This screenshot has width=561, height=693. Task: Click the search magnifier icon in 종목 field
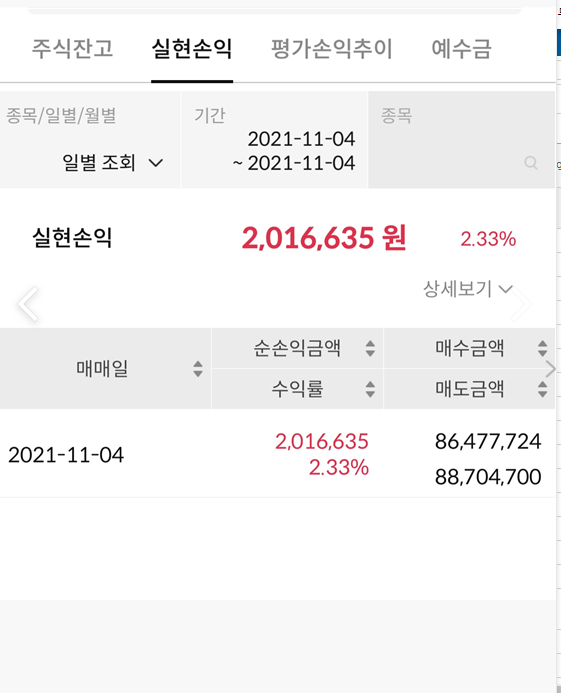coord(530,163)
